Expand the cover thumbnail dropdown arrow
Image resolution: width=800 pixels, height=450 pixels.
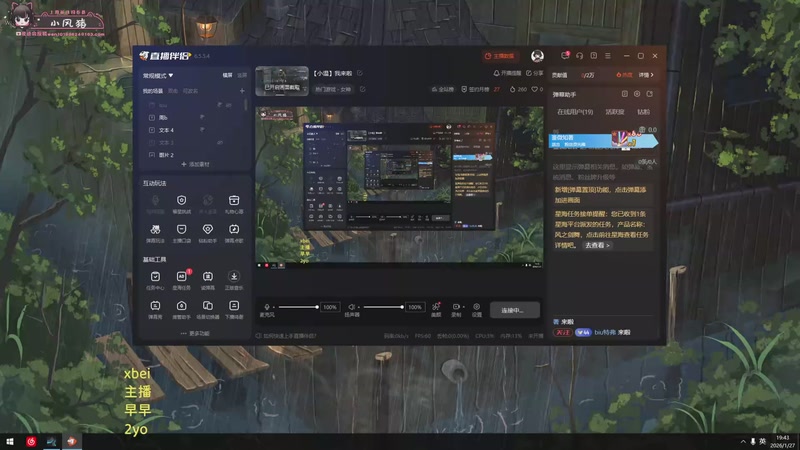click(305, 88)
